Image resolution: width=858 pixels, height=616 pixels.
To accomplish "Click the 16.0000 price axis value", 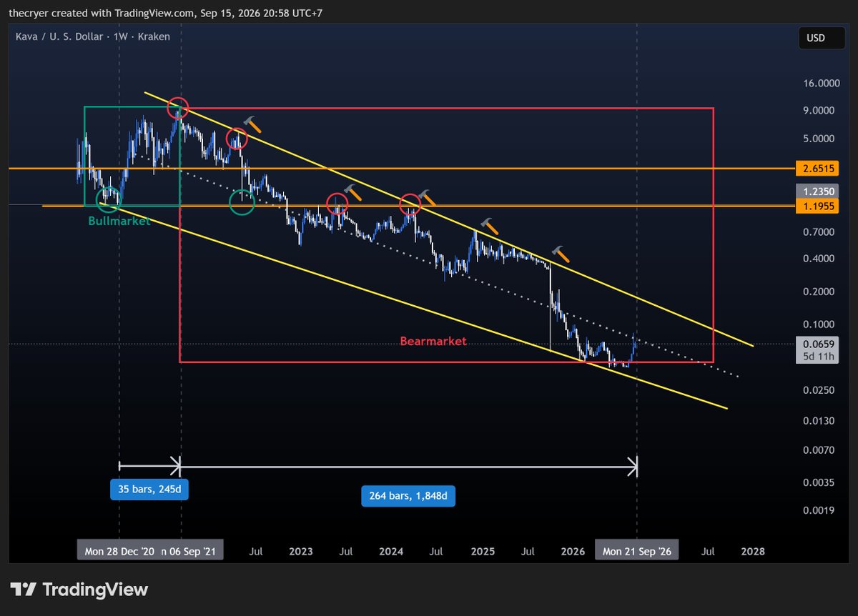I will 819,83.
